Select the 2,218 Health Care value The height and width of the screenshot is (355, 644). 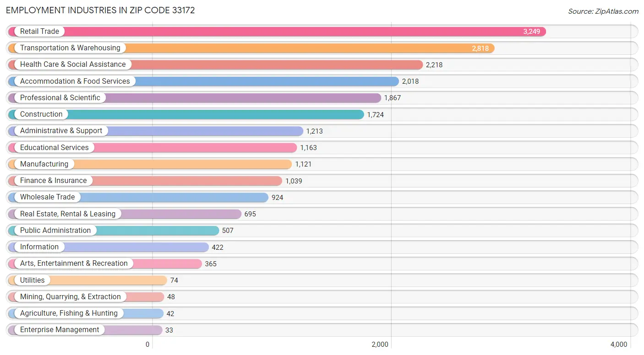pyautogui.click(x=434, y=65)
